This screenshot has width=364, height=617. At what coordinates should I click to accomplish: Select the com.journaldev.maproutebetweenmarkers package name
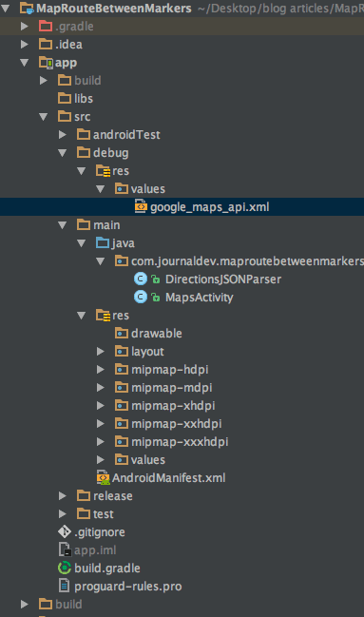(247, 261)
